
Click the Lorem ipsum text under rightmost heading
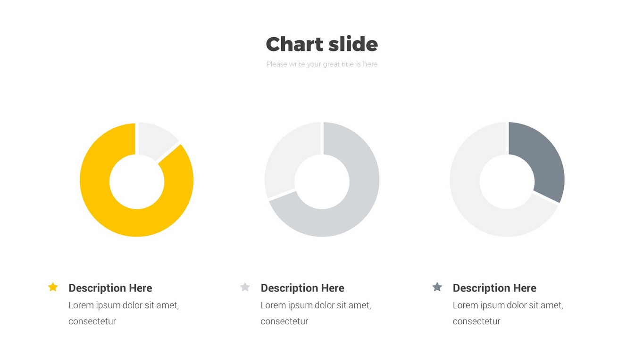(x=508, y=313)
